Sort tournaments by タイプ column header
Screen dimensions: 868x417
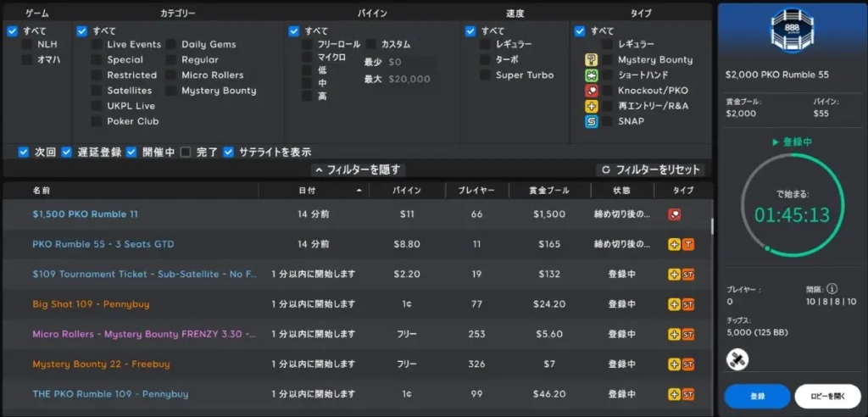click(682, 191)
